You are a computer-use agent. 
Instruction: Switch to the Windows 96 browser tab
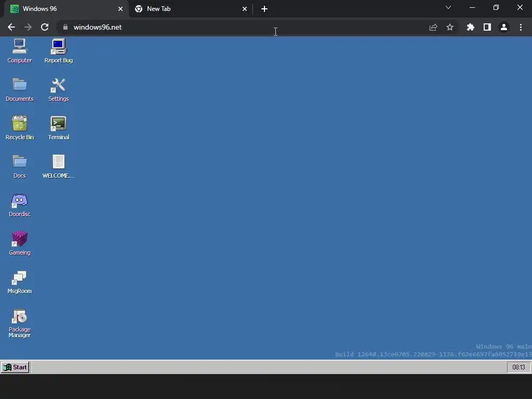point(66,9)
